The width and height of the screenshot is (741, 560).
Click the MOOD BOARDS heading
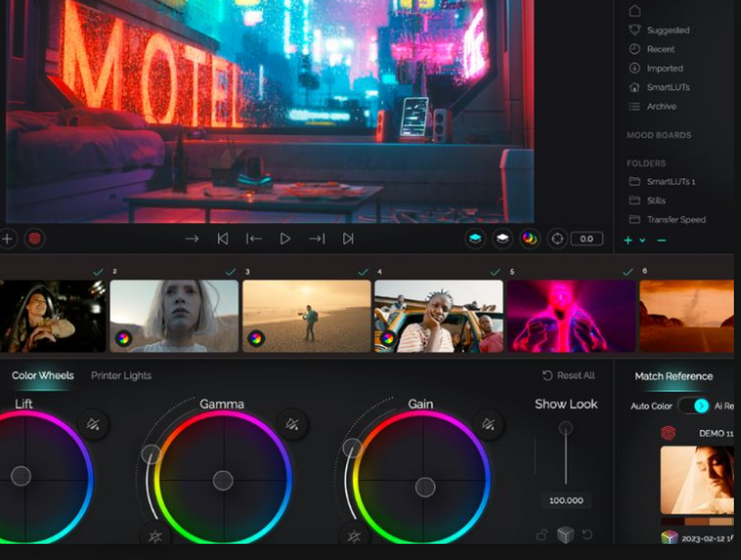click(659, 135)
